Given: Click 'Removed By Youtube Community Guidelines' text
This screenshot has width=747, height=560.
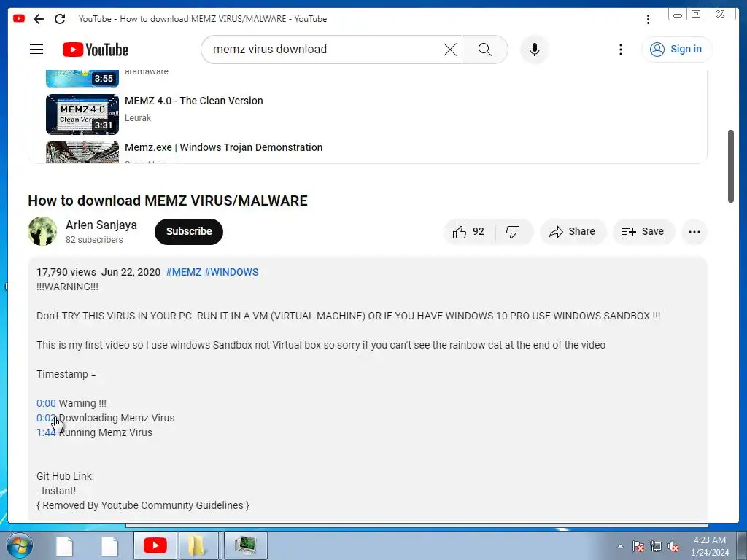Looking at the screenshot, I should click(x=143, y=505).
